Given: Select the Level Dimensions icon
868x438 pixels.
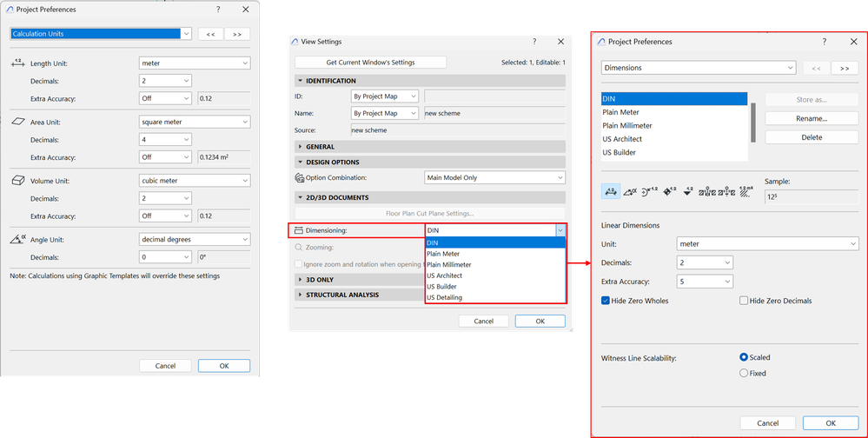Looking at the screenshot, I should coord(670,192).
